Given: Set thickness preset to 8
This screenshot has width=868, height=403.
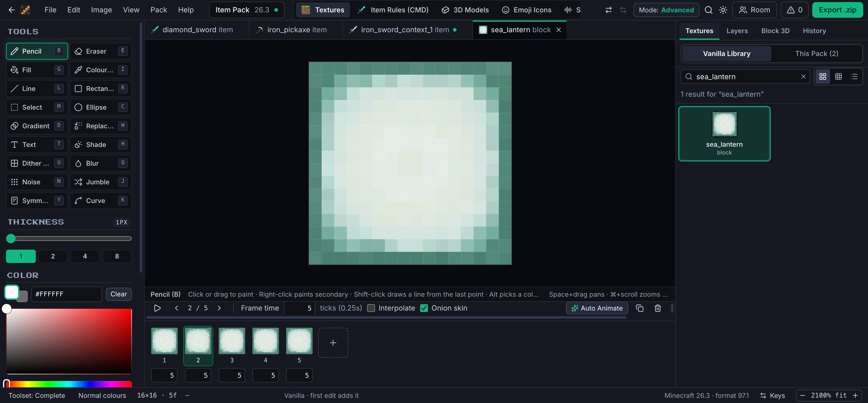Looking at the screenshot, I should pos(117,256).
